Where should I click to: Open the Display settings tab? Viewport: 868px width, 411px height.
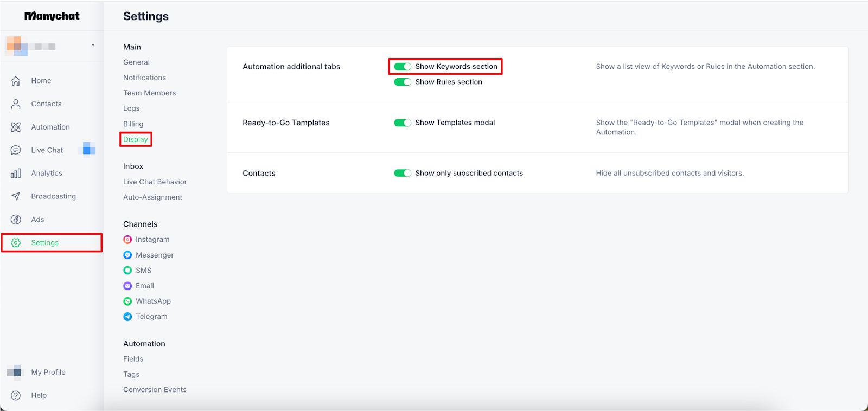tap(136, 139)
